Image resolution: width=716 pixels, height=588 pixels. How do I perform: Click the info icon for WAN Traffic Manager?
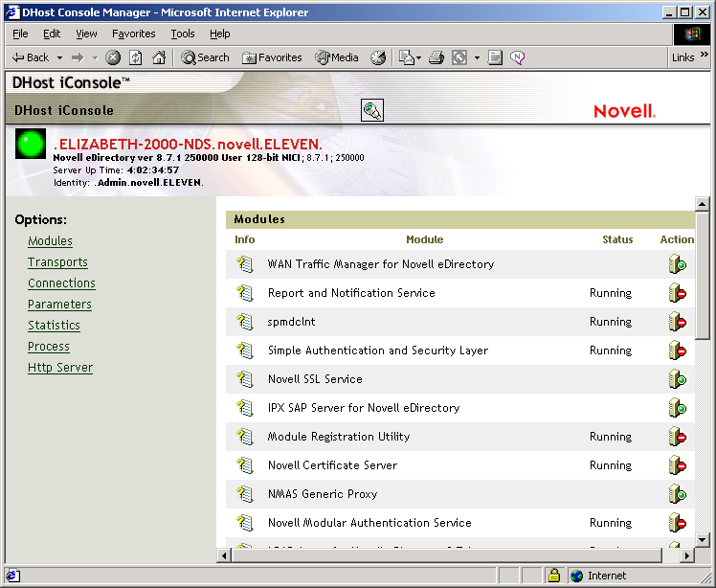pyautogui.click(x=245, y=264)
